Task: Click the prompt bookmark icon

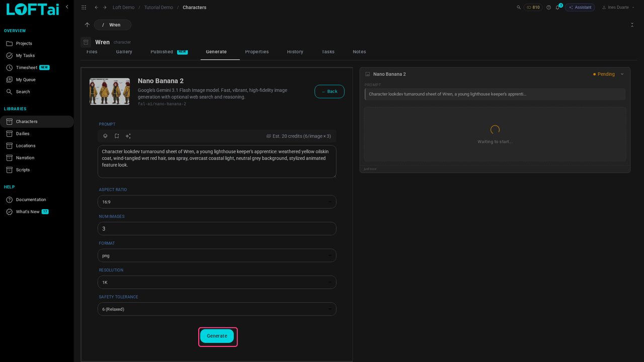Action: (117, 136)
